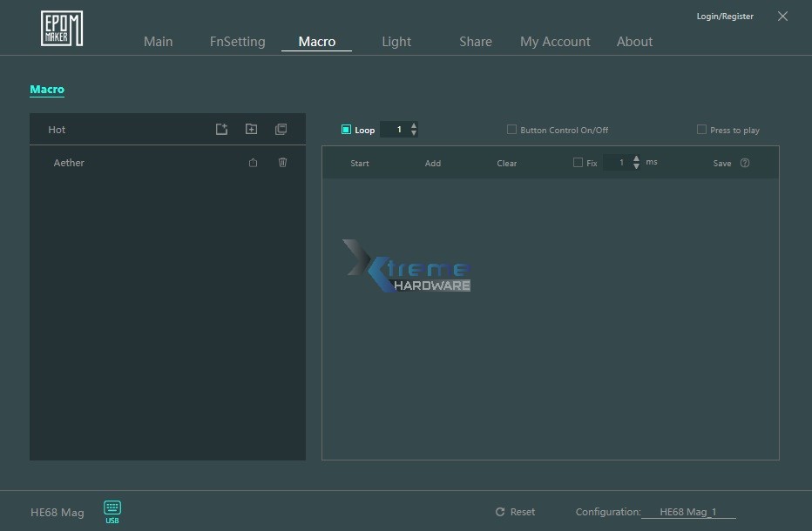Viewport: 812px width, 531px height.
Task: Create a new macro
Action: (221, 129)
